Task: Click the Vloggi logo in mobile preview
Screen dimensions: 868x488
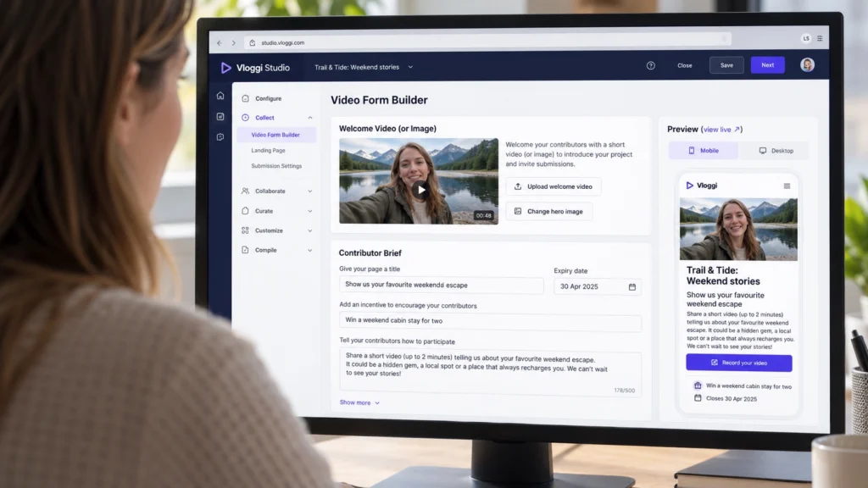Action: click(x=701, y=186)
